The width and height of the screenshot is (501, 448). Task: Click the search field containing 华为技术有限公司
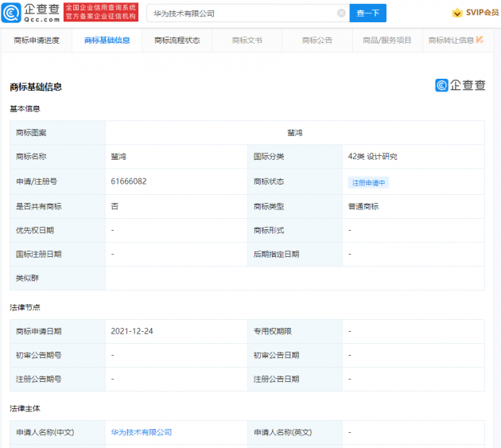[x=239, y=14]
